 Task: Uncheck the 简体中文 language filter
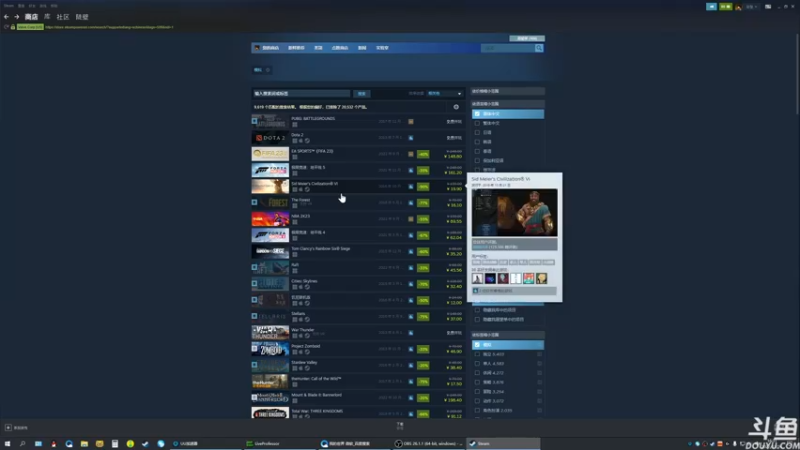tap(477, 114)
